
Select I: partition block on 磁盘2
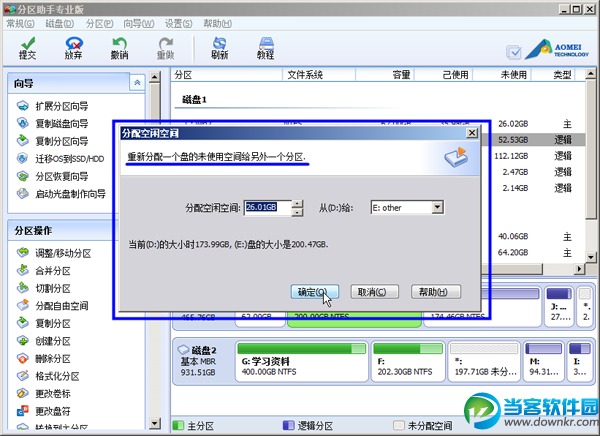(x=579, y=362)
